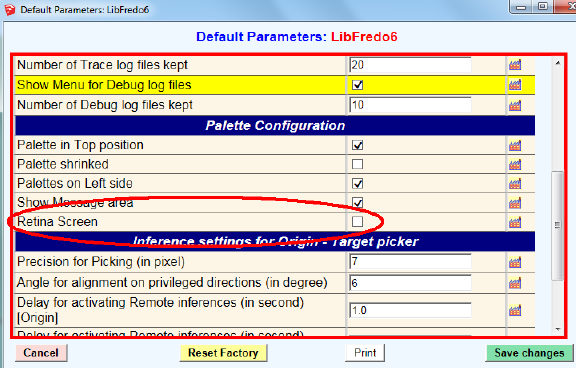Screen dimensions: 576x368
Task: Click the scrollbar down arrow
Action: coord(558,329)
